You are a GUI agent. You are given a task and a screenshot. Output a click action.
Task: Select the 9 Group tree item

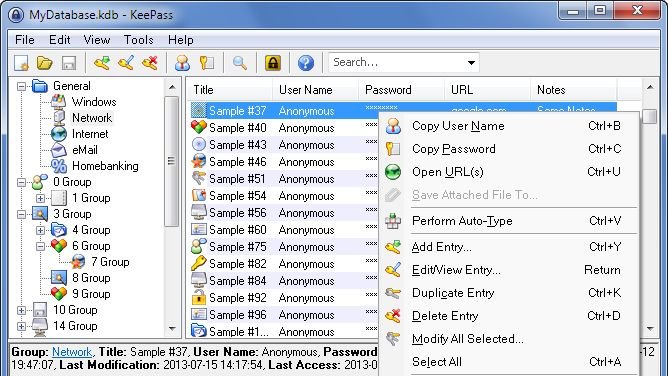click(x=91, y=294)
